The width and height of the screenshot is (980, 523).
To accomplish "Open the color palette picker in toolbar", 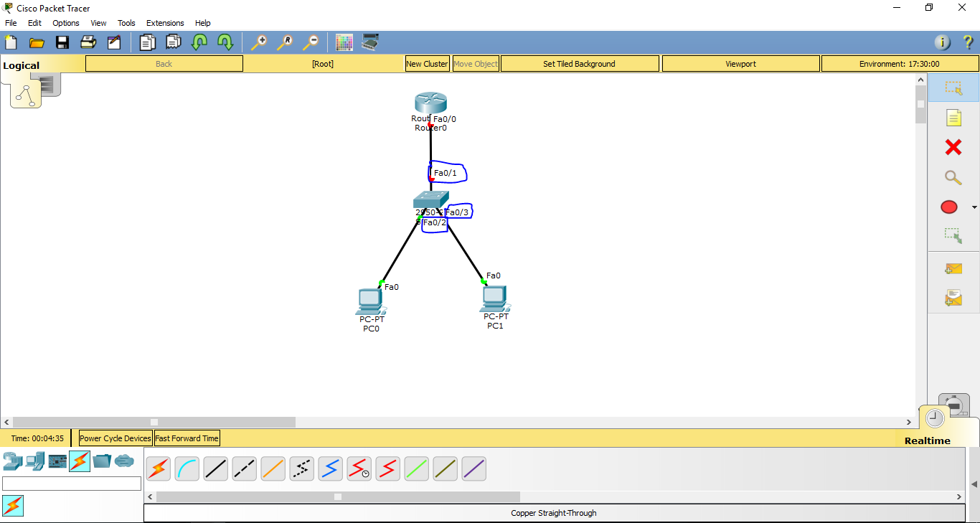I will click(344, 42).
